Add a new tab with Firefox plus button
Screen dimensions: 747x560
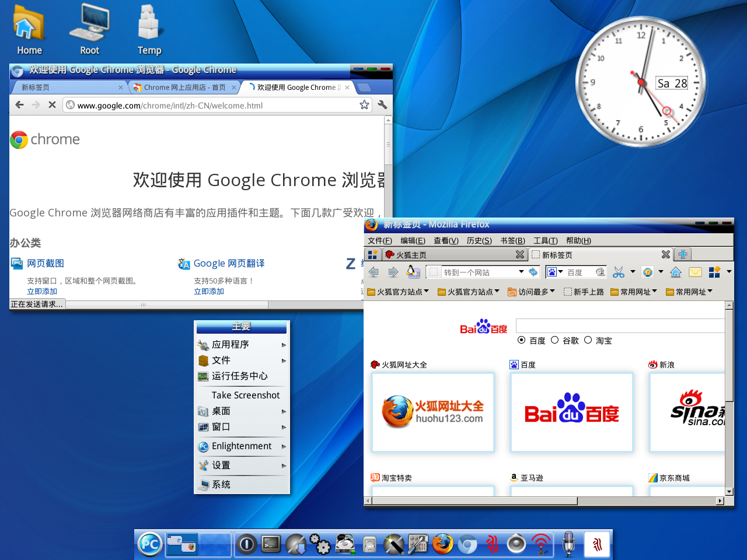(x=683, y=254)
